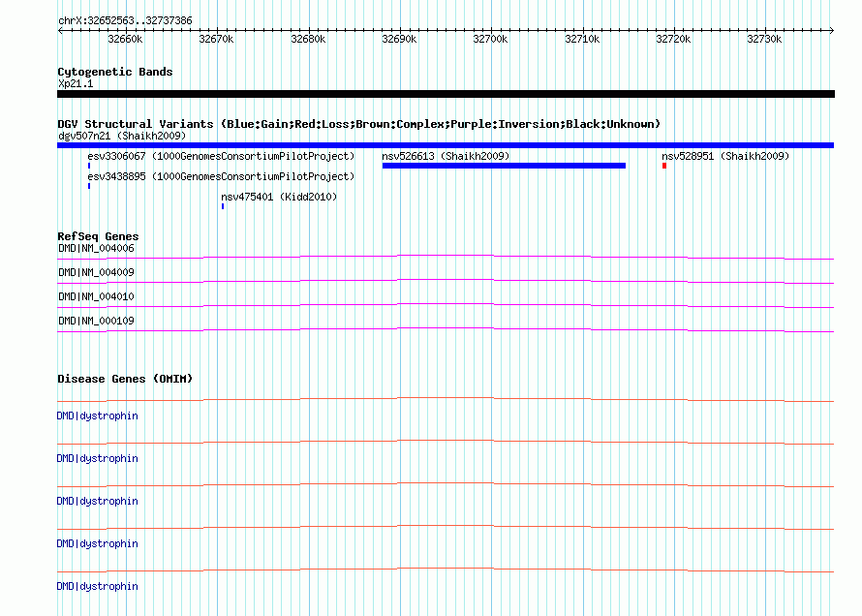Open the topmost DMD|dystrophin OMIM link

click(x=97, y=416)
